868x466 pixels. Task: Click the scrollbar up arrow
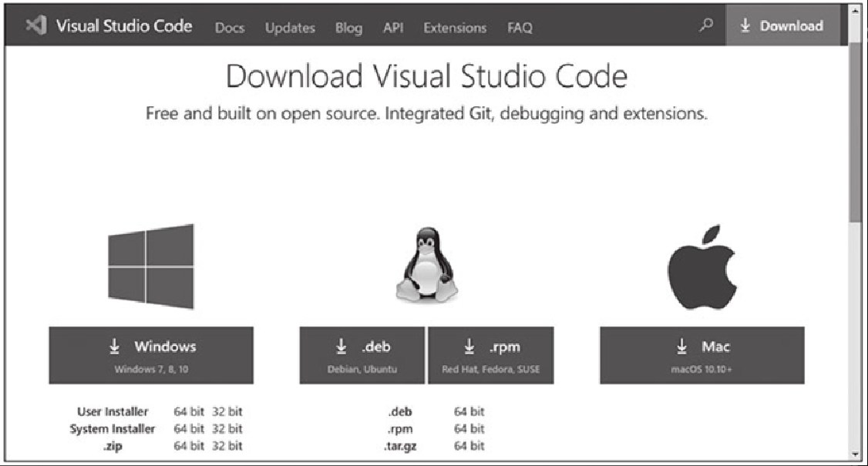pyautogui.click(x=856, y=11)
